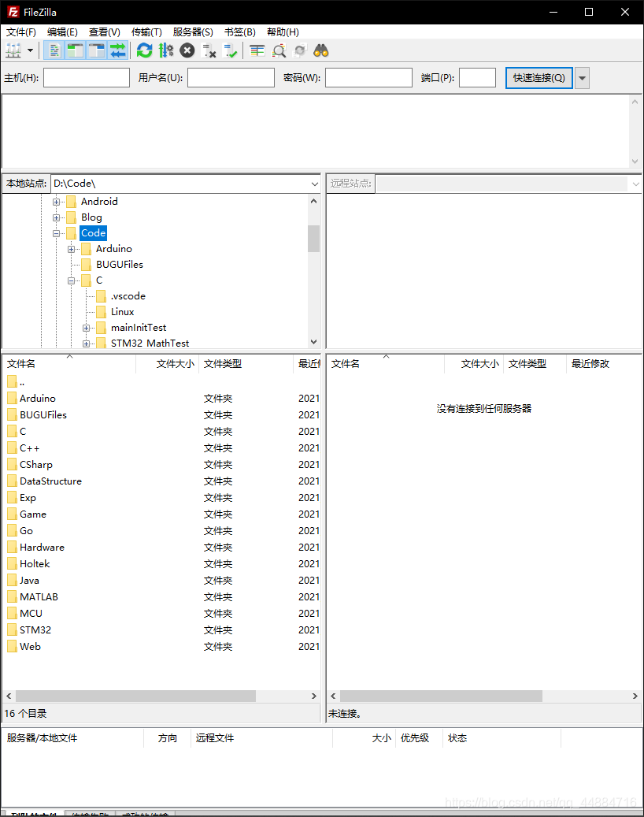Select the STM32 folder in the file list

[x=35, y=630]
